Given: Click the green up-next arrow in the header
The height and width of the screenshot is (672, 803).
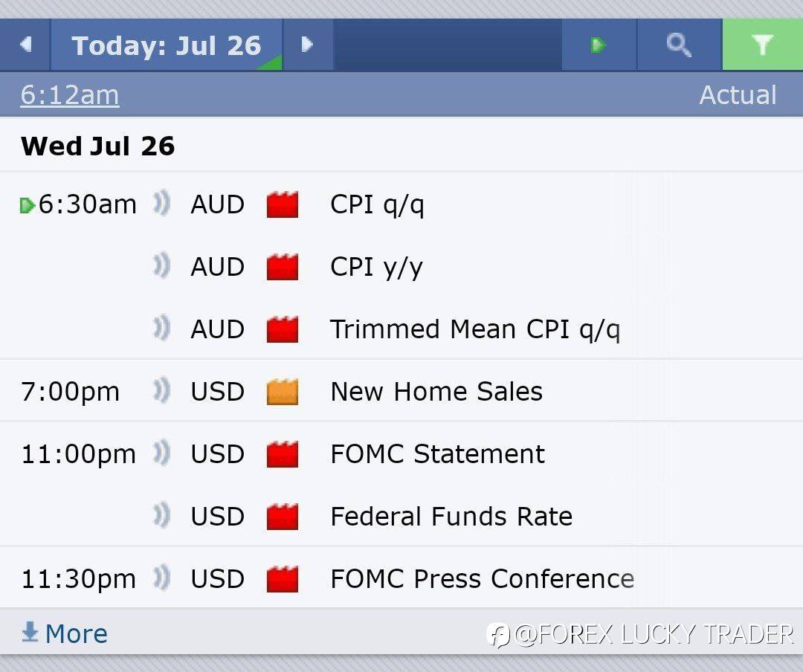Looking at the screenshot, I should pyautogui.click(x=598, y=45).
